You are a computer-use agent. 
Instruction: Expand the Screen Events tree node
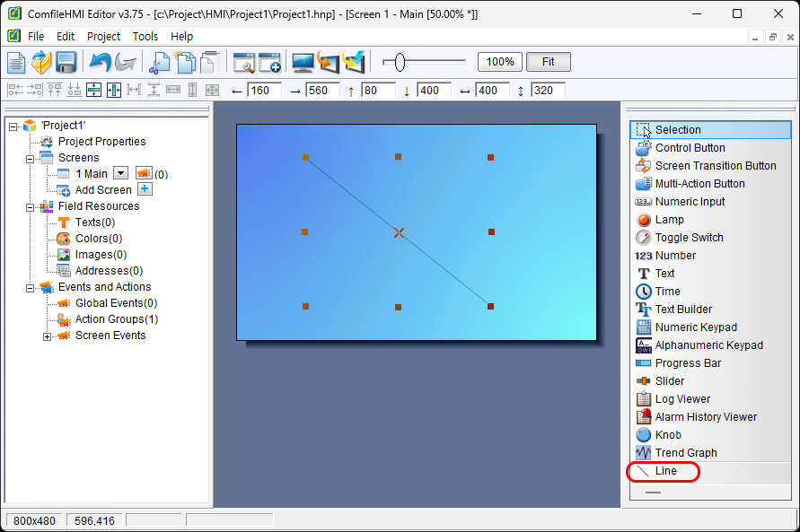pos(48,336)
